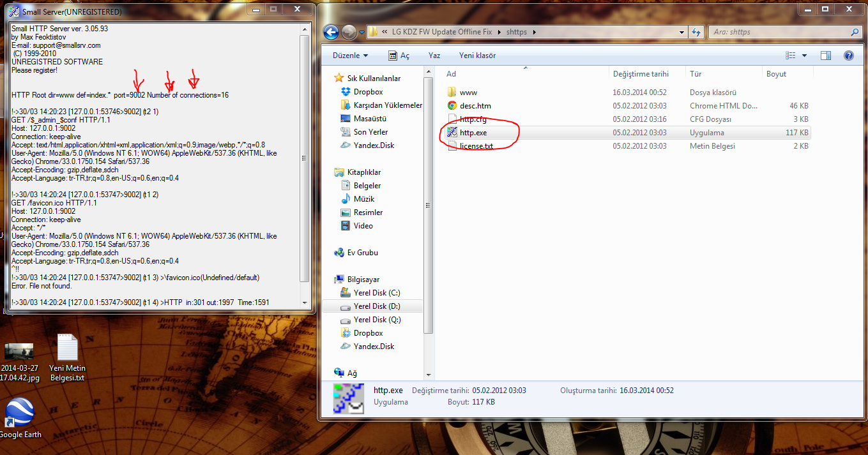This screenshot has height=455, width=868.
Task: Click date 16.03.2014 00:52 of www
Action: 639,93
